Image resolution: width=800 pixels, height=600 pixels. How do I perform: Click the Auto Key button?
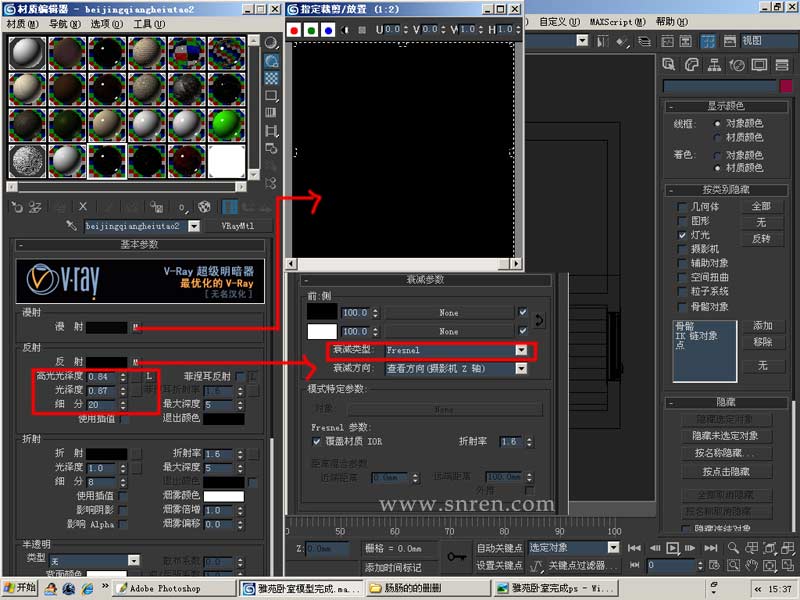(499, 548)
